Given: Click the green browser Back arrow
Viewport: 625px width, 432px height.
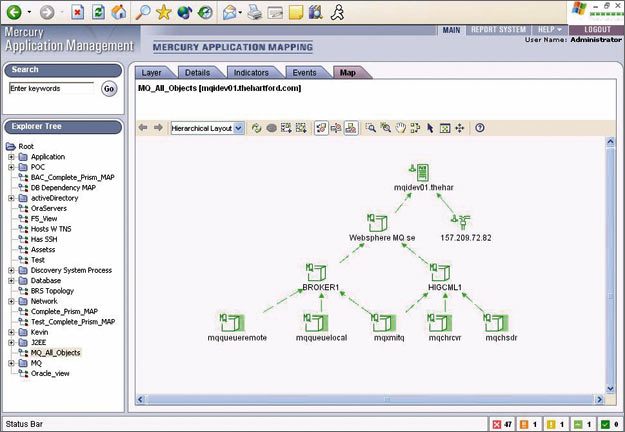Looking at the screenshot, I should point(14,12).
